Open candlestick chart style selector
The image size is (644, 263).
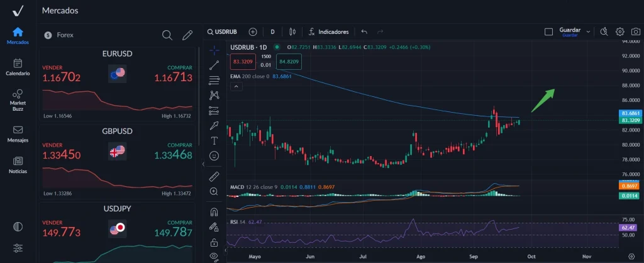pos(292,31)
